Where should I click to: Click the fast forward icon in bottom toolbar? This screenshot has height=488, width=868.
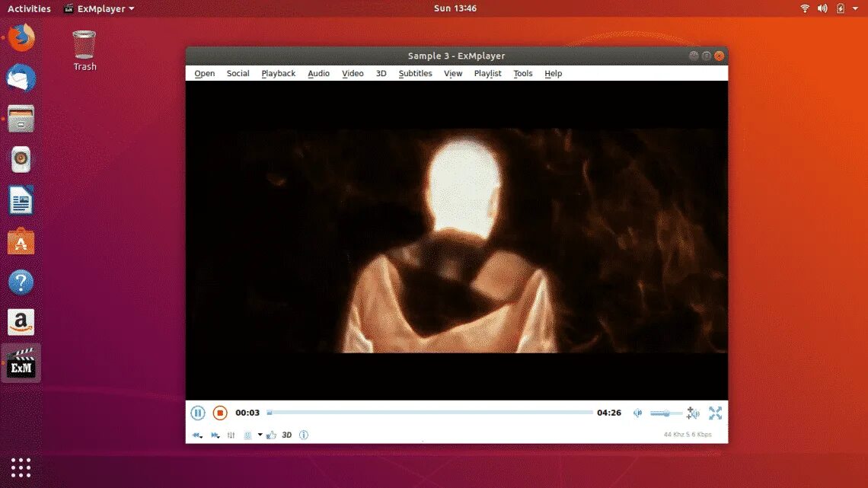215,435
